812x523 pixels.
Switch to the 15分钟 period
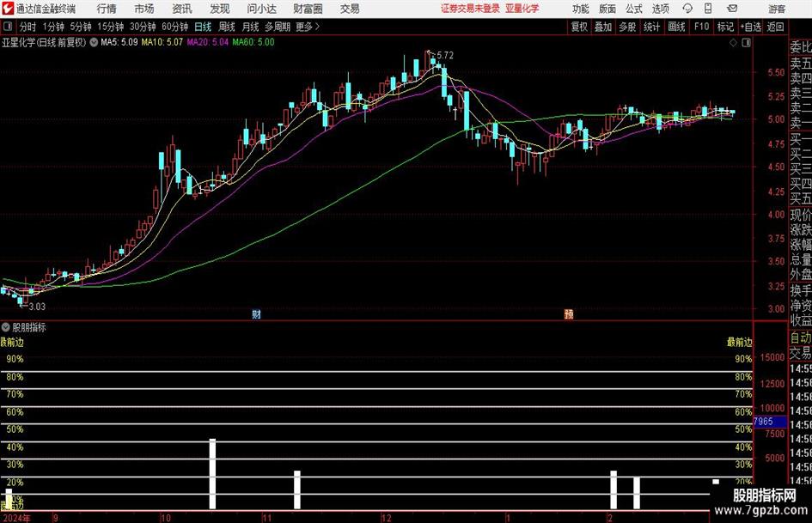coord(111,27)
